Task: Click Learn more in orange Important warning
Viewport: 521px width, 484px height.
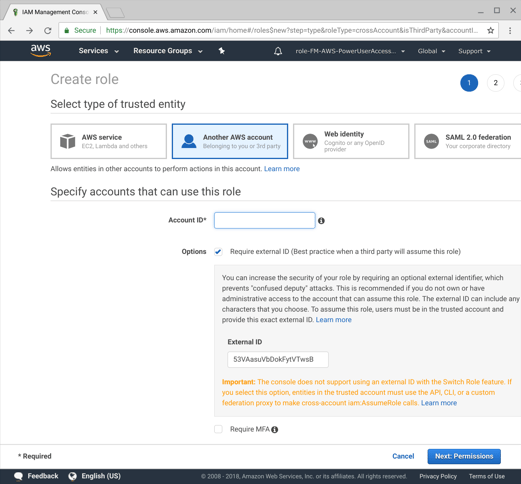Action: pos(439,403)
